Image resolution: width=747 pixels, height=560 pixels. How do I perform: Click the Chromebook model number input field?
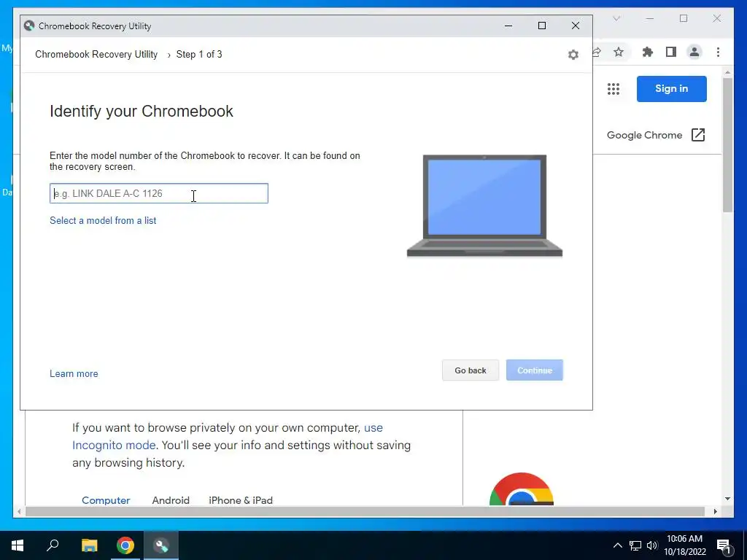[x=158, y=193]
